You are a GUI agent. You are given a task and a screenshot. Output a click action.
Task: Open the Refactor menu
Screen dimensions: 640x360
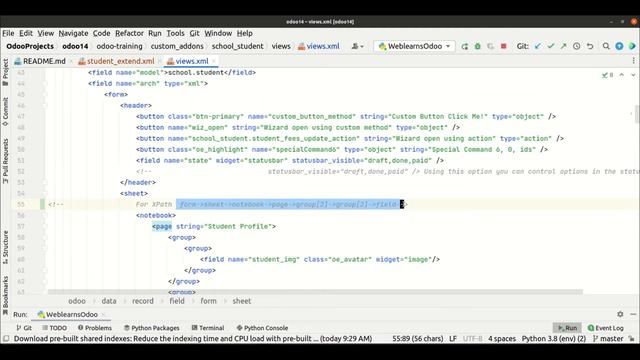click(x=129, y=33)
